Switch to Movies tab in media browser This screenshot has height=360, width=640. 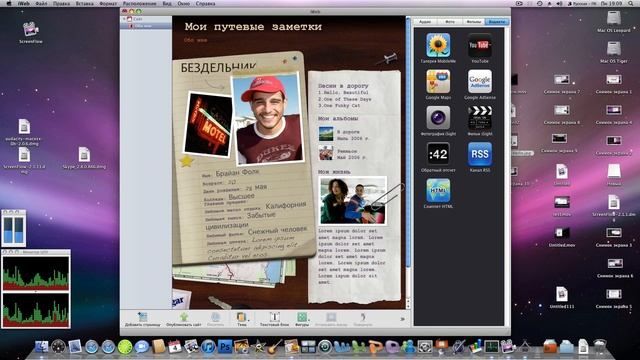473,22
